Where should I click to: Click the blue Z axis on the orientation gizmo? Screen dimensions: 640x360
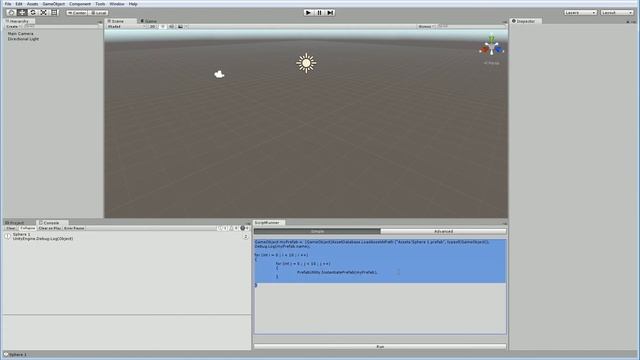499,50
